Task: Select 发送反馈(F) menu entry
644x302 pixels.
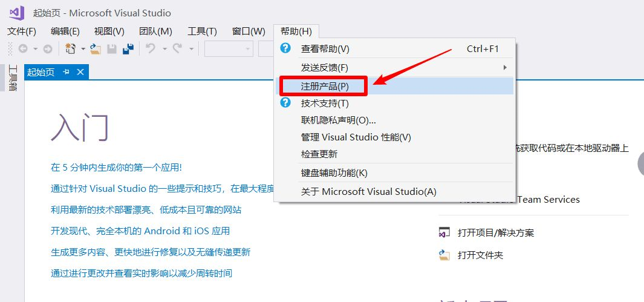Action: click(395, 67)
